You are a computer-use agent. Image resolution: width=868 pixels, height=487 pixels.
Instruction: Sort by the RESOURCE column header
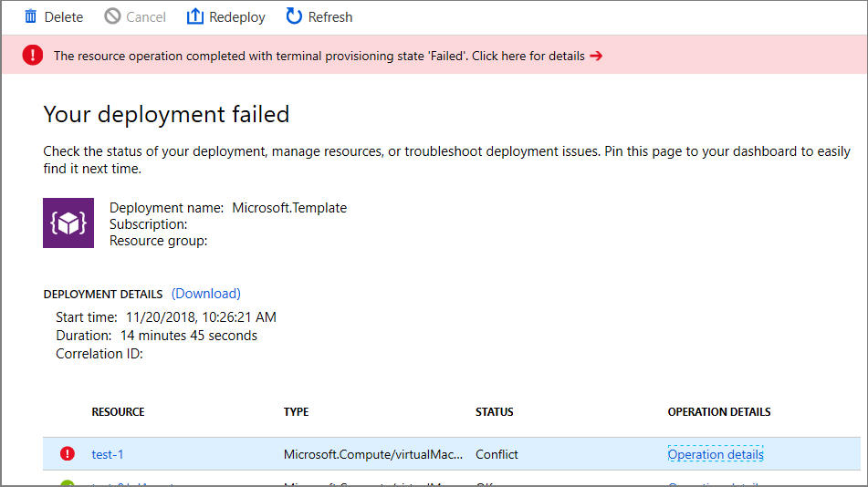coord(118,412)
